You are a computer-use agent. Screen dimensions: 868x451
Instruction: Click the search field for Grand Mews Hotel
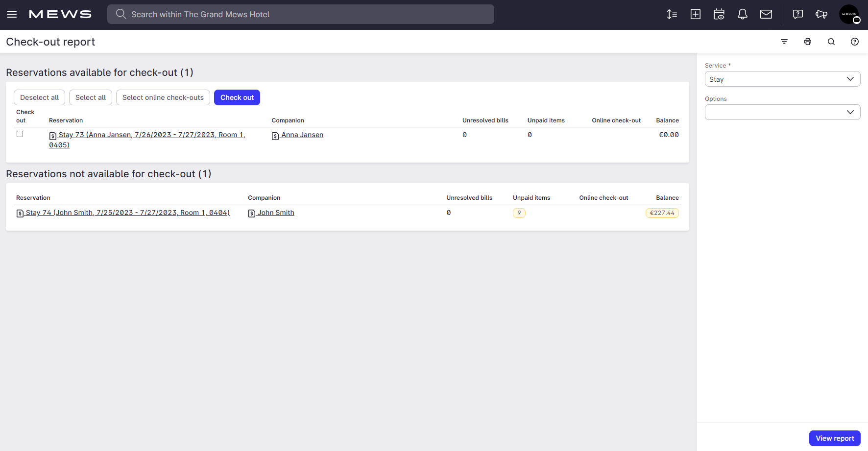pyautogui.click(x=301, y=14)
